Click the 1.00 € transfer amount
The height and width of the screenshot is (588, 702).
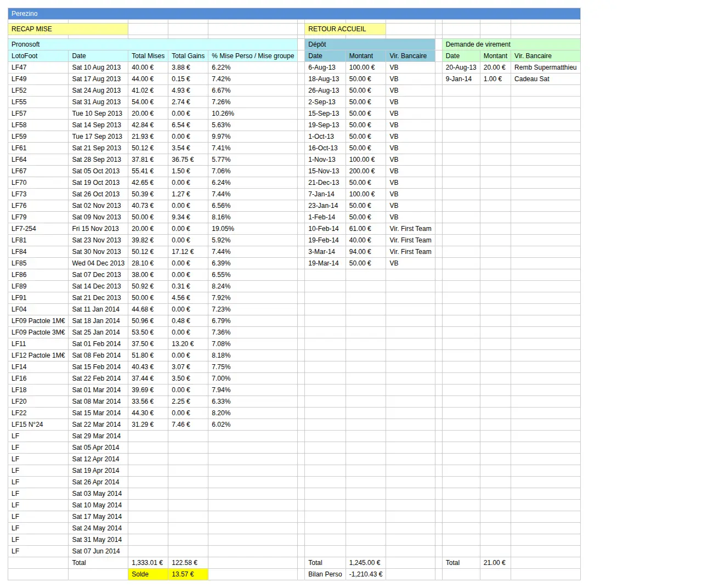tap(495, 79)
